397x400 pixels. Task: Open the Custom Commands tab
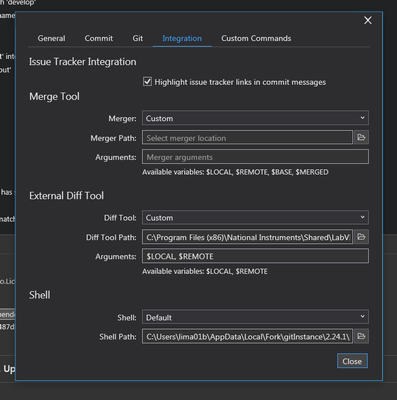pyautogui.click(x=256, y=38)
